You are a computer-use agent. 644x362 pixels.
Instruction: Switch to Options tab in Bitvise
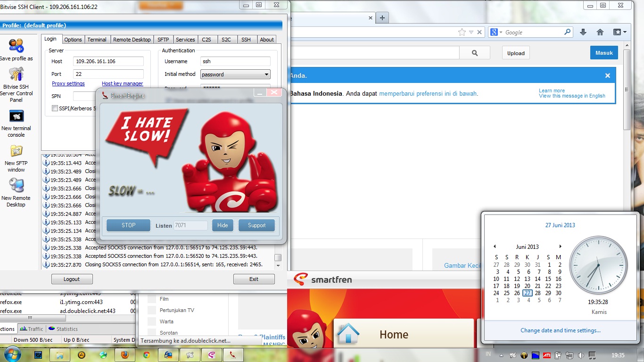[73, 40]
